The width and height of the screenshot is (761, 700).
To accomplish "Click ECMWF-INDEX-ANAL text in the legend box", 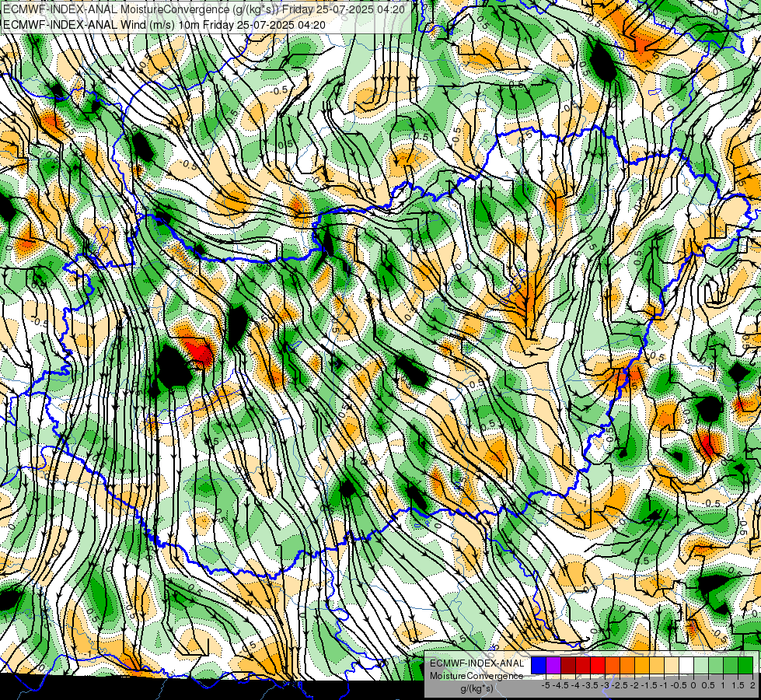I will tap(477, 663).
